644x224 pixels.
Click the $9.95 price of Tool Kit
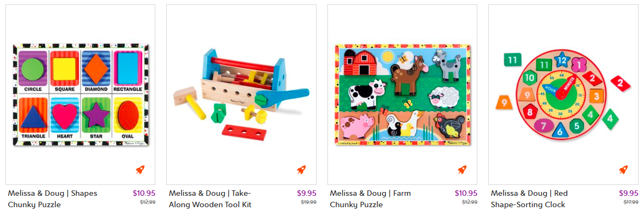pos(307,193)
